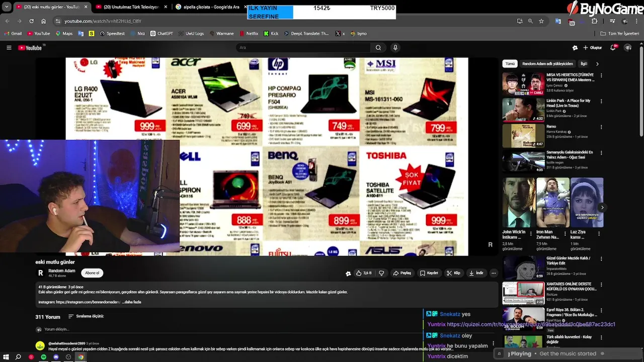
Task: Reload the page with refresh icon
Action: point(31,21)
